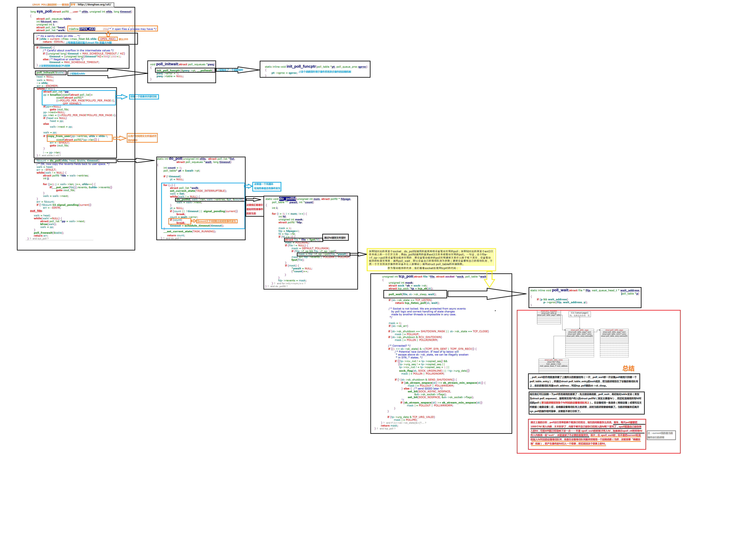Click 'do_poll' in the static int function header
The width and height of the screenshot is (756, 552).
click(x=175, y=159)
